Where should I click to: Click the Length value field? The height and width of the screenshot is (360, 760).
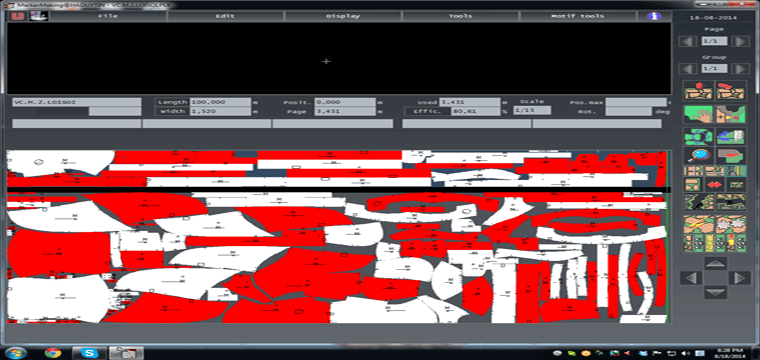pyautogui.click(x=220, y=102)
